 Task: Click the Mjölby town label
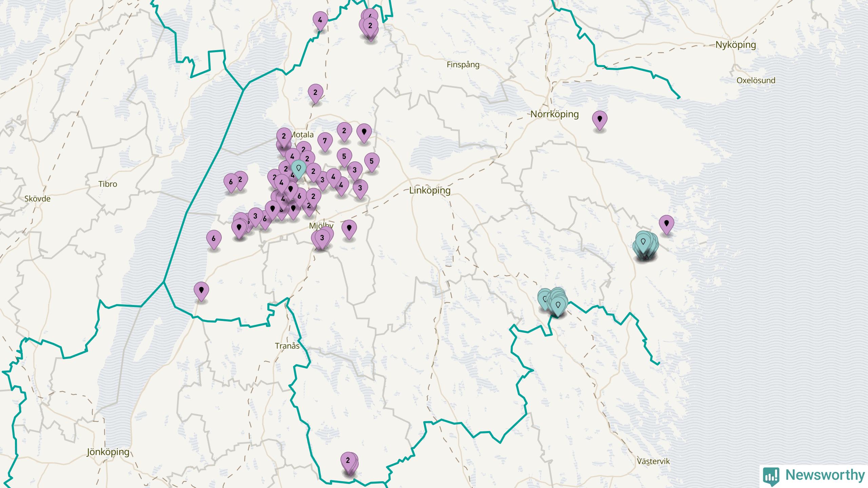[x=321, y=226]
